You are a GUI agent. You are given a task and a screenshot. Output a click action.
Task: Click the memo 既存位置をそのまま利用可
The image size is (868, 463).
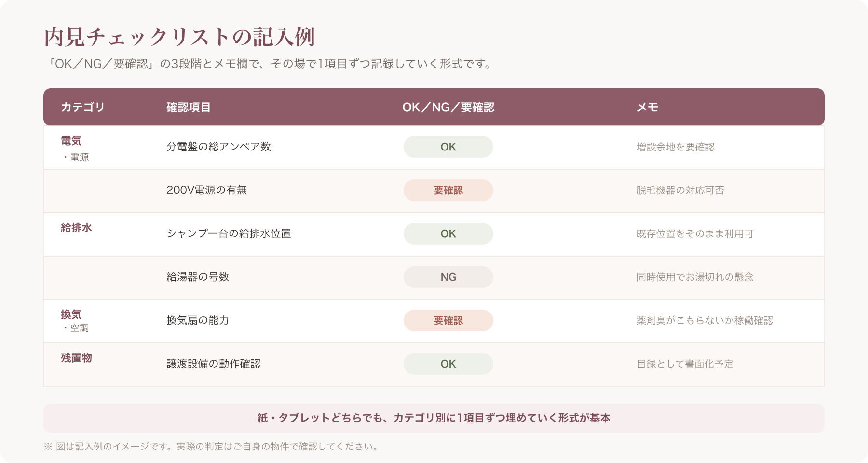coord(695,233)
